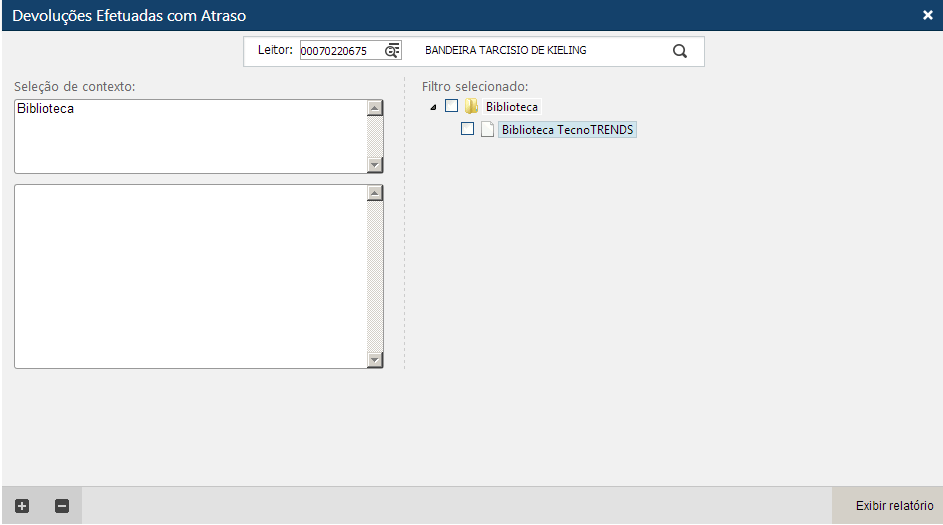Click the plus icon in bottom bar
This screenshot has width=943, height=525.
[x=22, y=506]
